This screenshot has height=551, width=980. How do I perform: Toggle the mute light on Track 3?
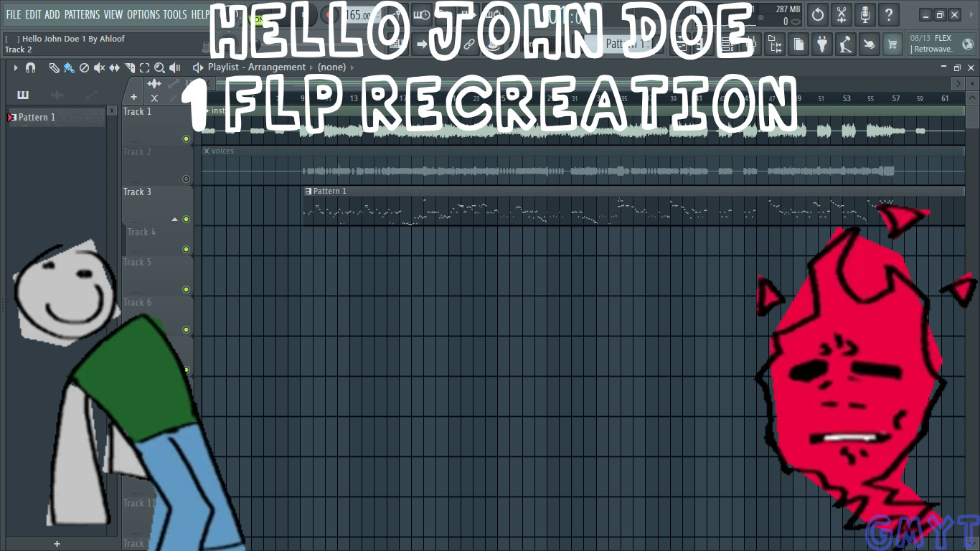pyautogui.click(x=186, y=219)
